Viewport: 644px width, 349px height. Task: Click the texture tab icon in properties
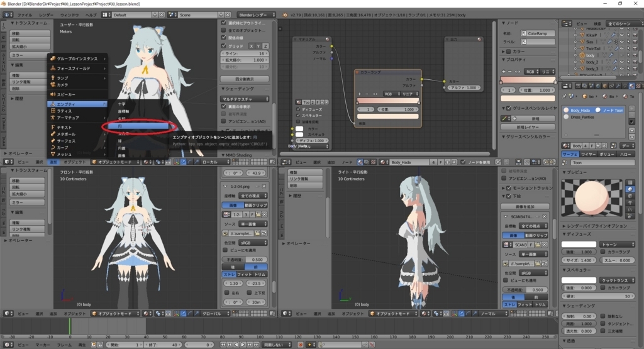pyautogui.click(x=638, y=86)
